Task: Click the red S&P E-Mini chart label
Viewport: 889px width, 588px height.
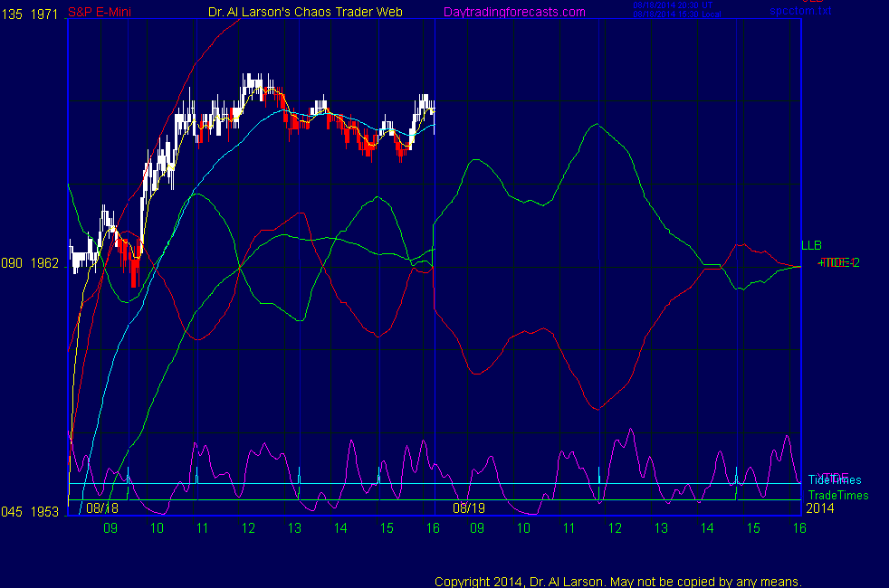Action: point(100,12)
